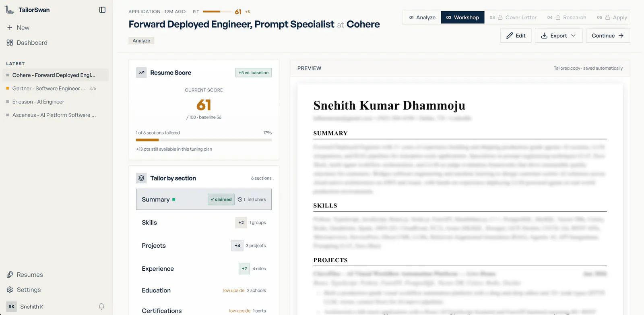
Task: Start a New application
Action: (18, 27)
